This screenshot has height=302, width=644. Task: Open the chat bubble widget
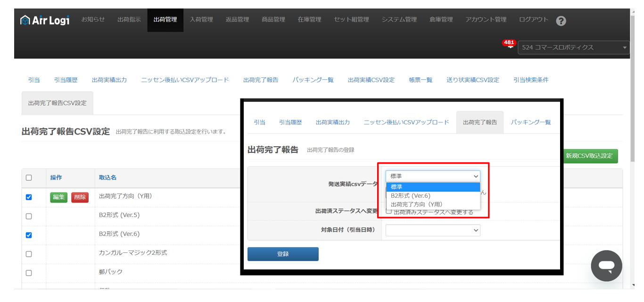[606, 266]
